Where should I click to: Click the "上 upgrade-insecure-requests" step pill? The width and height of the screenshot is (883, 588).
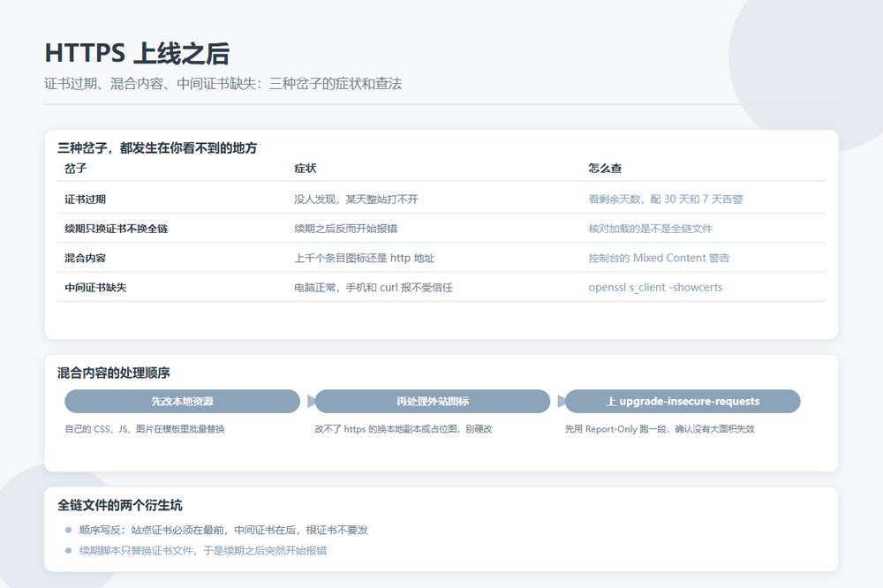point(683,402)
